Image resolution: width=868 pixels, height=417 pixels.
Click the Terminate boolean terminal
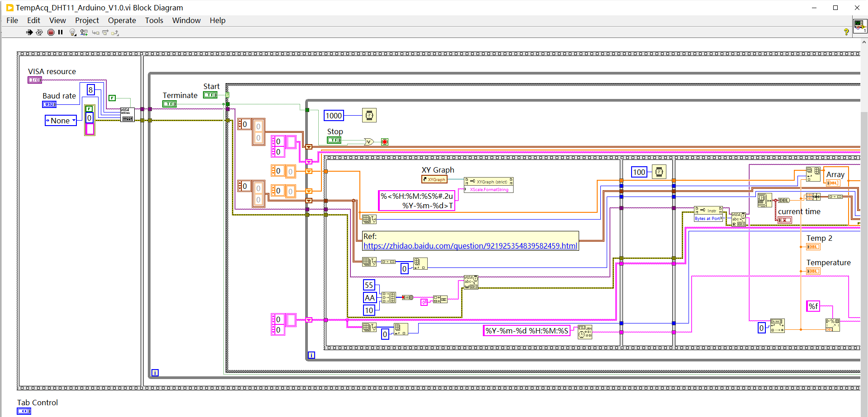(170, 104)
